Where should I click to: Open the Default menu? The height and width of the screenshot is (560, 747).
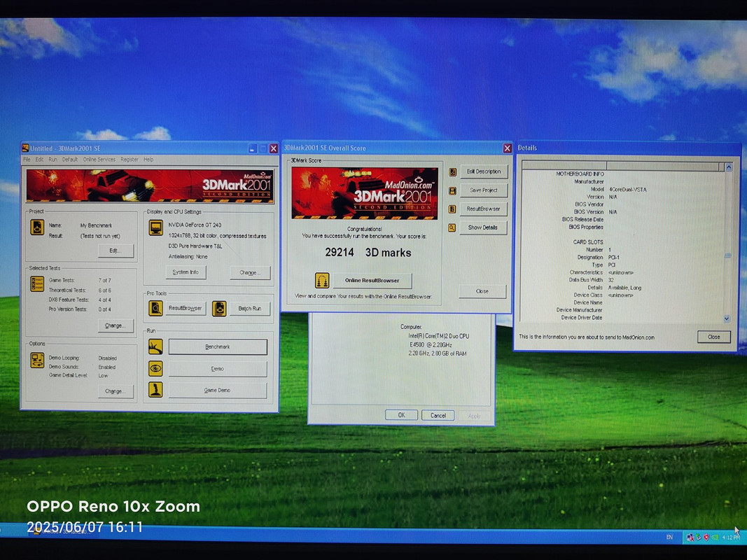pyautogui.click(x=69, y=160)
